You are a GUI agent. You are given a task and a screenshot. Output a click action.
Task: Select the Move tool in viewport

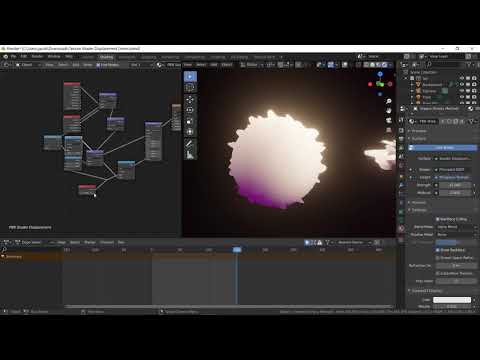click(x=190, y=100)
